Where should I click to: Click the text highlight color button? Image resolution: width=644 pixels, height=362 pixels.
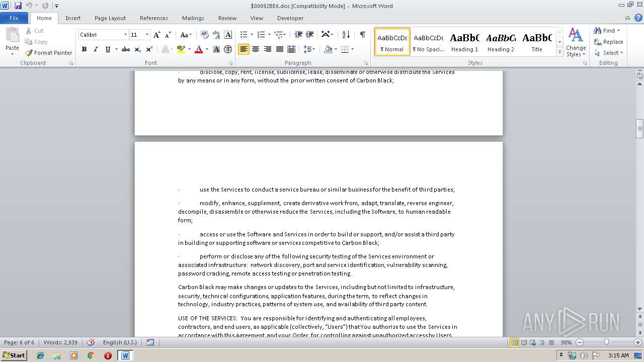coord(181,49)
